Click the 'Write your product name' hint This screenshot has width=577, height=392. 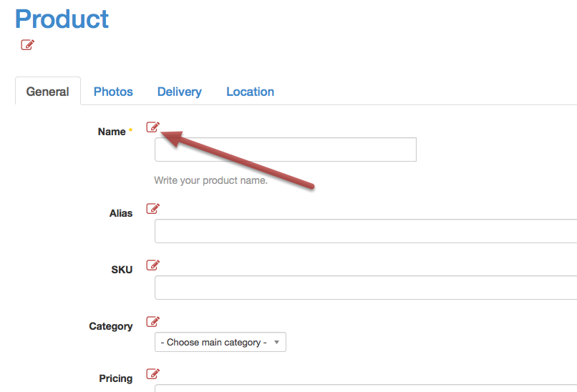(211, 180)
